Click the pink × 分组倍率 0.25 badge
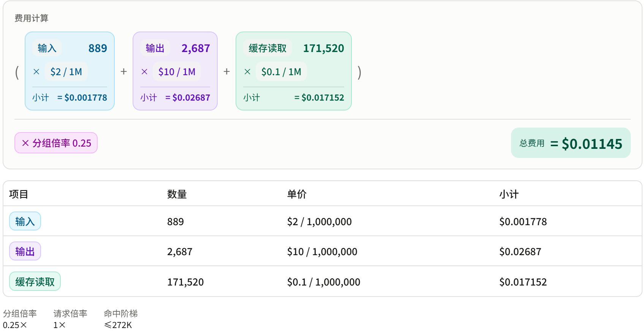Screen dimensions: 644x333 click(56, 143)
